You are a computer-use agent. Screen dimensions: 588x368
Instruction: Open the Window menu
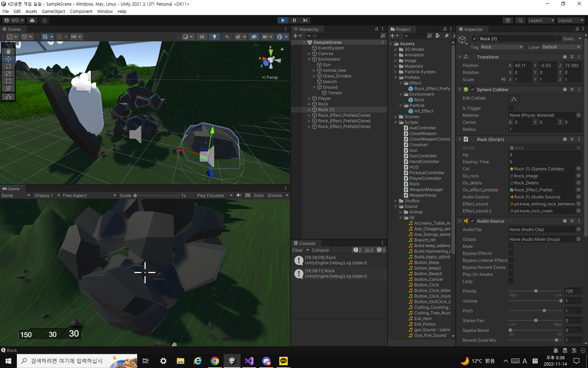(x=105, y=11)
